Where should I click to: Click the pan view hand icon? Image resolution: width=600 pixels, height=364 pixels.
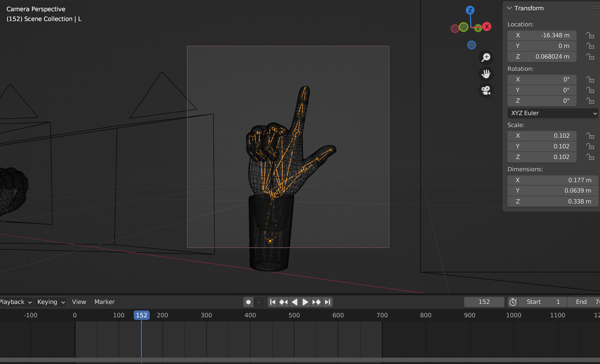coord(486,74)
